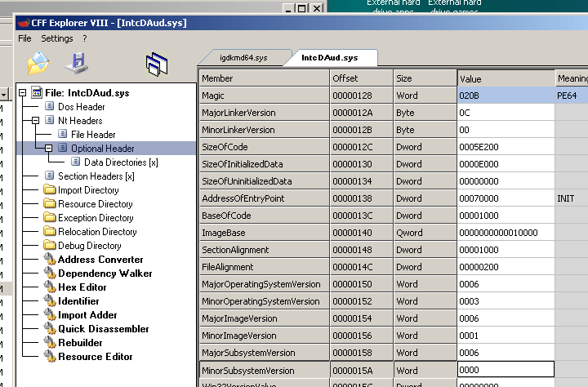This screenshot has height=387, width=588.
Task: Open the File menu
Action: coord(24,38)
